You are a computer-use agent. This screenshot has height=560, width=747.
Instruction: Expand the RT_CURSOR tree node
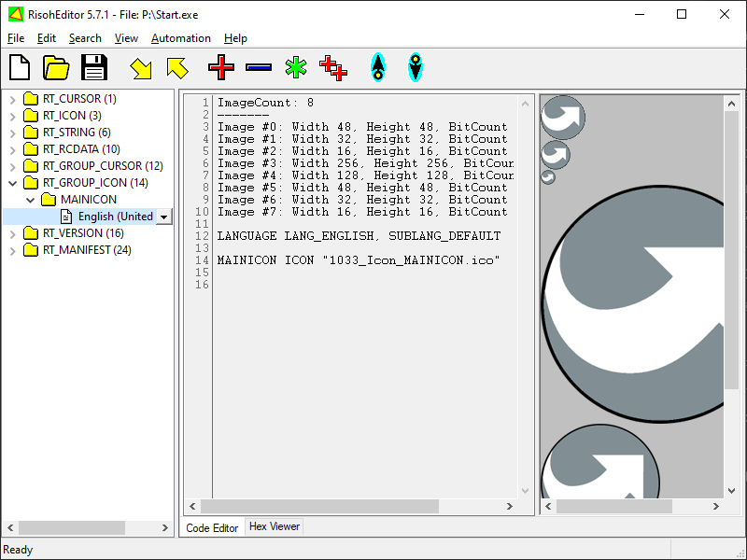click(12, 99)
